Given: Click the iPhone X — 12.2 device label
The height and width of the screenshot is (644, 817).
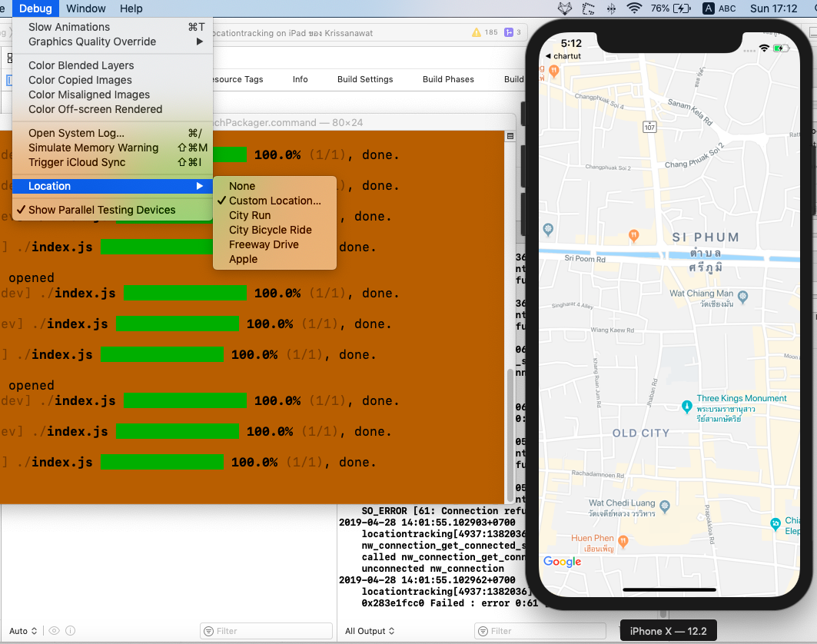Looking at the screenshot, I should [668, 630].
